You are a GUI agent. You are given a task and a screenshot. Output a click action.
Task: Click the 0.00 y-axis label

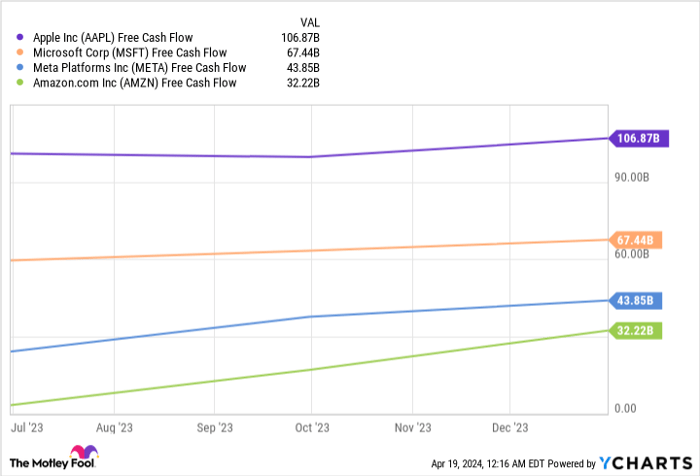click(x=625, y=408)
